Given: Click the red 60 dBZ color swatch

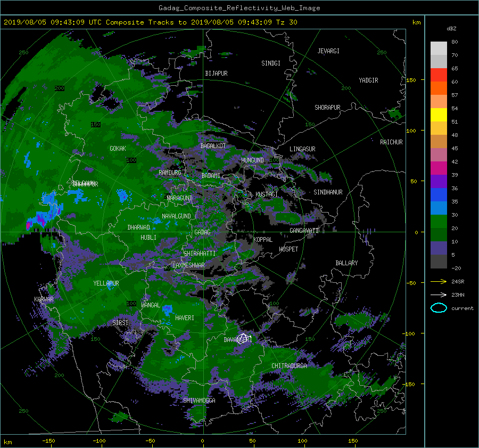Looking at the screenshot, I should (439, 75).
